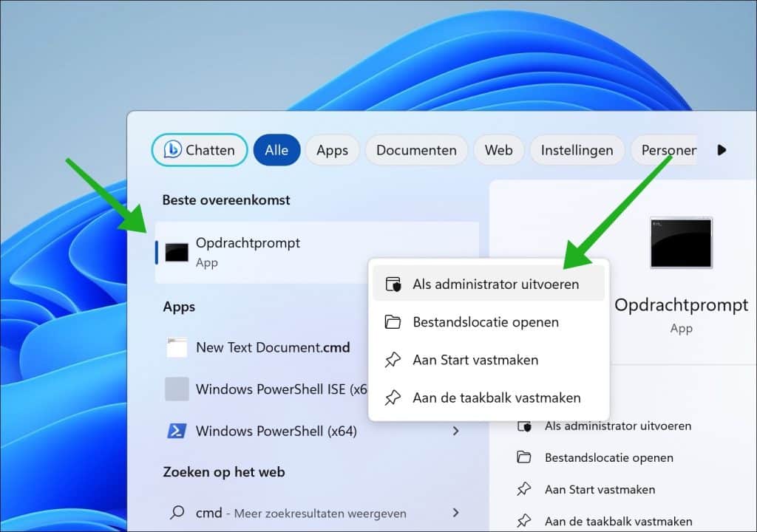Click shield icon in context menu
The image size is (757, 532).
pos(393,284)
